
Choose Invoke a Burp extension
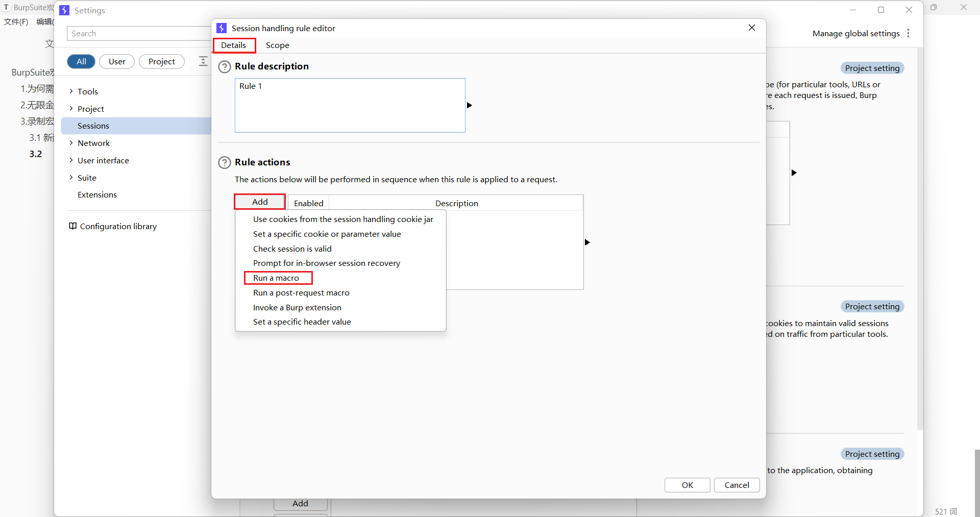click(x=340, y=308)
